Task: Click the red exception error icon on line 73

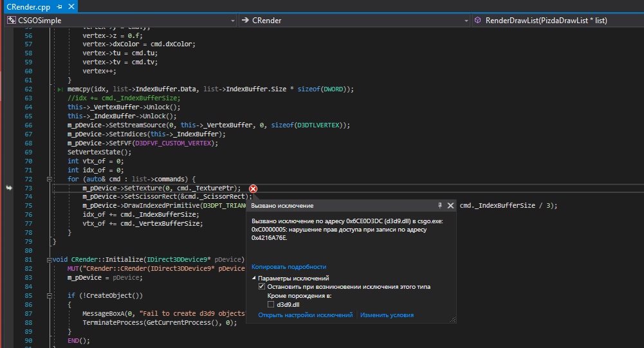Action: click(253, 188)
